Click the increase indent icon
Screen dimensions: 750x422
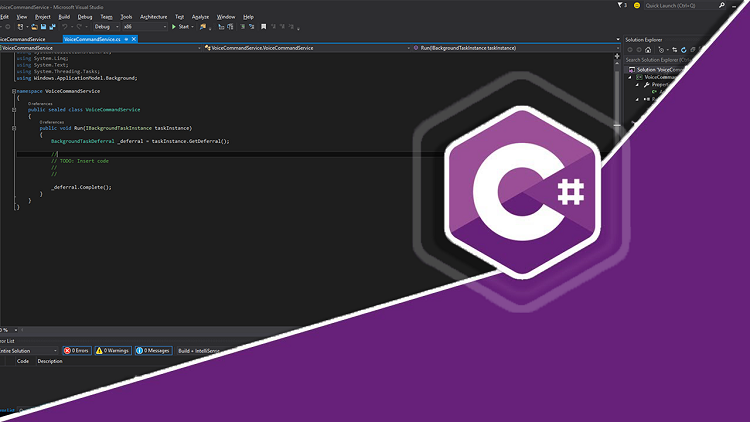pos(230,27)
